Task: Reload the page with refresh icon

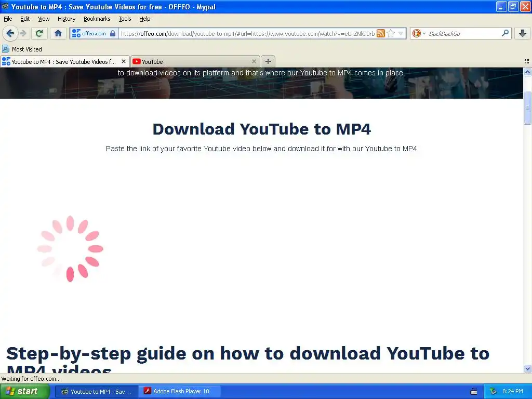Action: 39,33
